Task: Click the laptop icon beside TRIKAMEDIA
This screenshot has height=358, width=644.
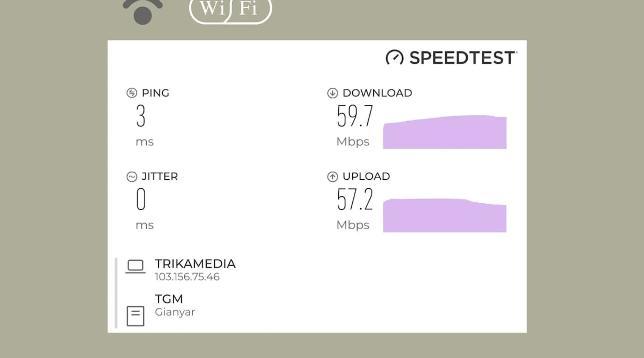Action: [x=135, y=267]
